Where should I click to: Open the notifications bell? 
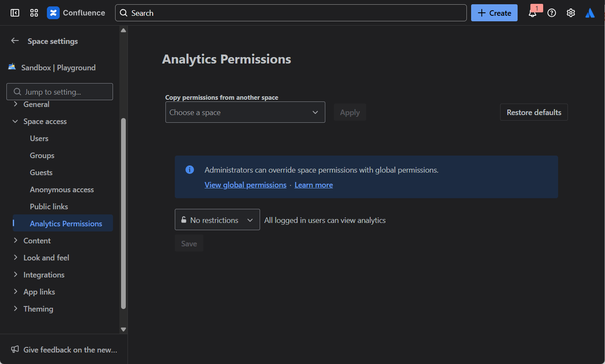pos(533,13)
